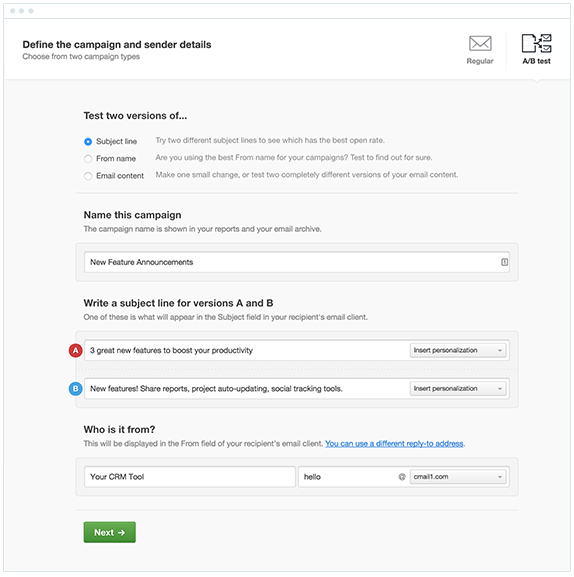Click the blue version B badge
The width and height of the screenshot is (574, 577).
coord(75,389)
